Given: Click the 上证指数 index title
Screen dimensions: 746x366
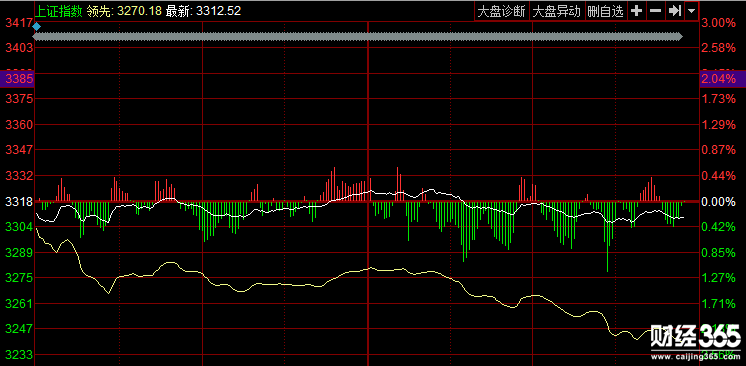Looking at the screenshot, I should pos(59,11).
